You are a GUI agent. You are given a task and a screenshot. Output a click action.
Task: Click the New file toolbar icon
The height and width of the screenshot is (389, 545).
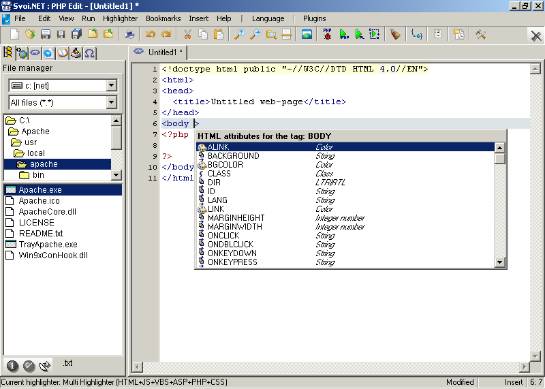(14, 34)
